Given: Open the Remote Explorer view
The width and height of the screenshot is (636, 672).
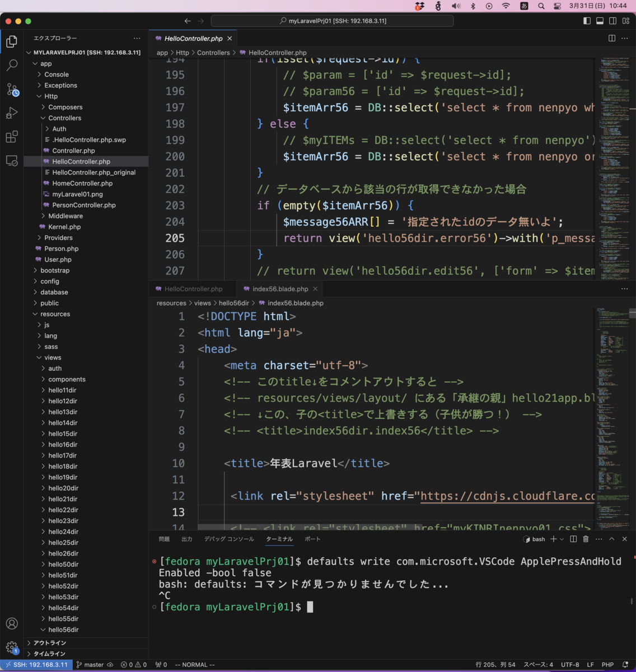Looking at the screenshot, I should click(12, 161).
